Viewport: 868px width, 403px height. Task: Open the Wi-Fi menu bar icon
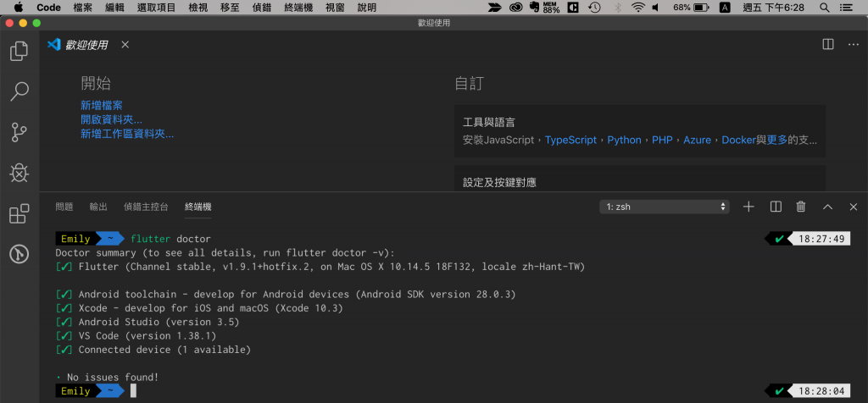[638, 8]
